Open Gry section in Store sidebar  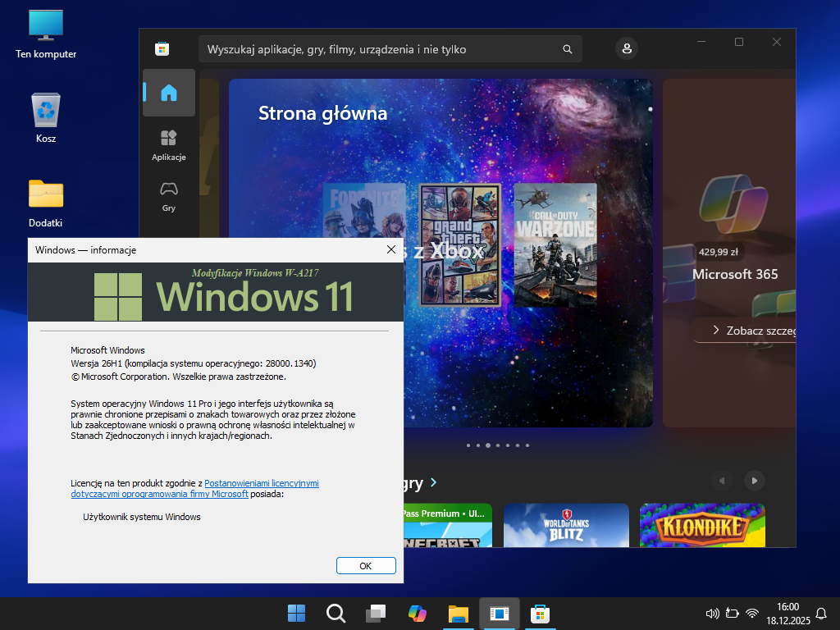coord(169,195)
